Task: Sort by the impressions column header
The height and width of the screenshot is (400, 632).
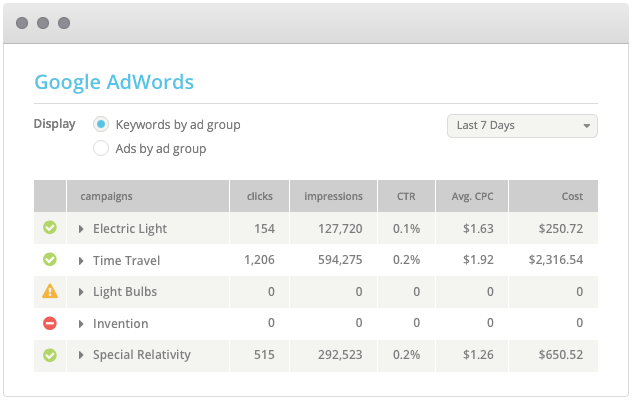Action: coord(333,196)
